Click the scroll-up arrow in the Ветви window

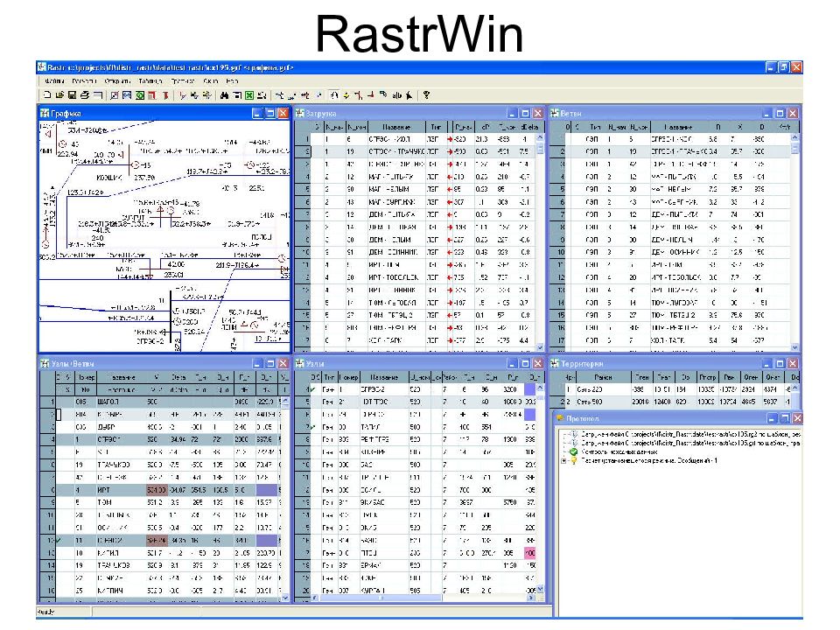(794, 137)
